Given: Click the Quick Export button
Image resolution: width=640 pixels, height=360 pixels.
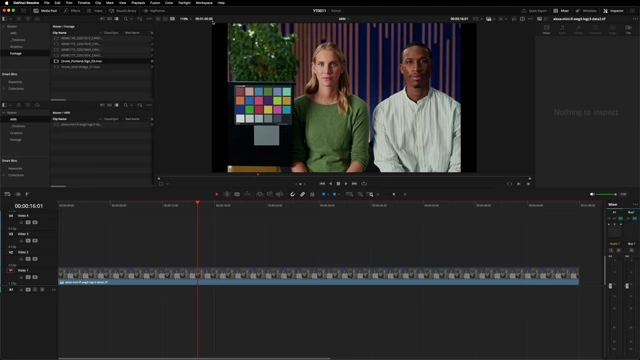Looking at the screenshot, I should [x=534, y=11].
